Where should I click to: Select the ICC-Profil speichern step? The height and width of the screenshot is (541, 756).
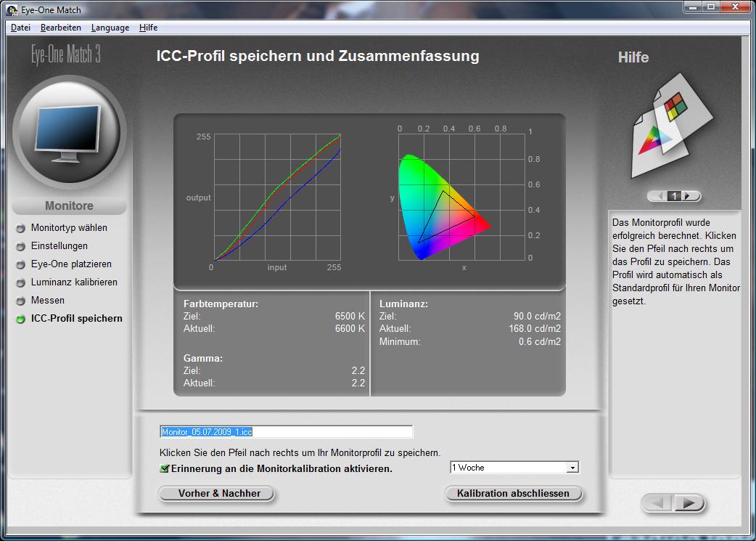point(77,319)
